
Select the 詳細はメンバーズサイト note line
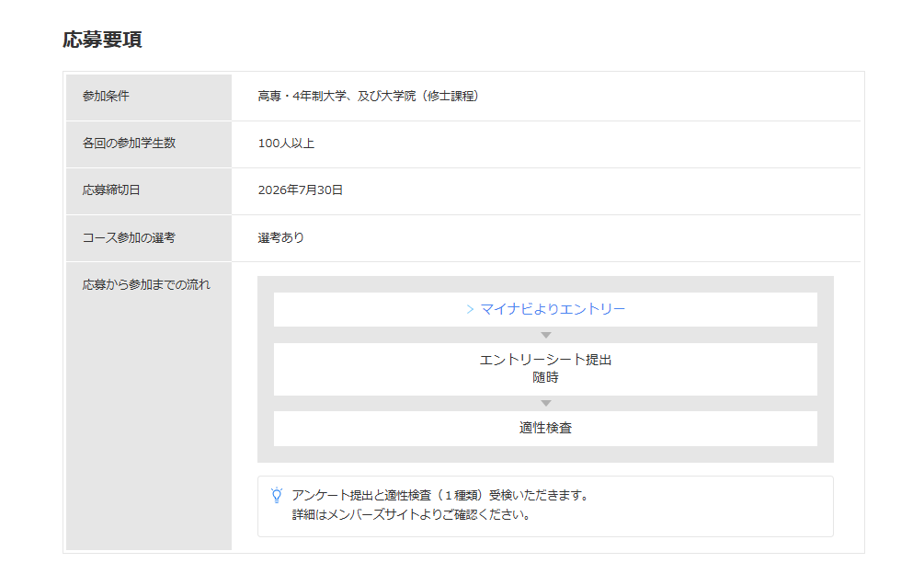pyautogui.click(x=413, y=514)
